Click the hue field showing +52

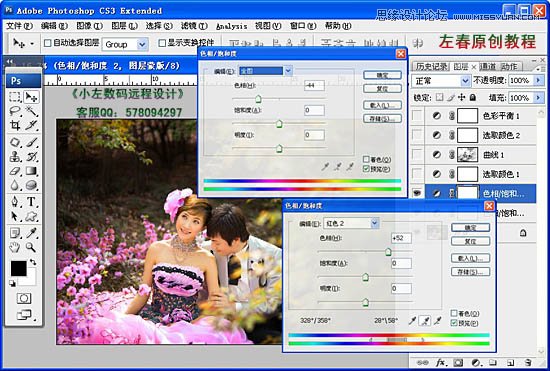tap(401, 238)
